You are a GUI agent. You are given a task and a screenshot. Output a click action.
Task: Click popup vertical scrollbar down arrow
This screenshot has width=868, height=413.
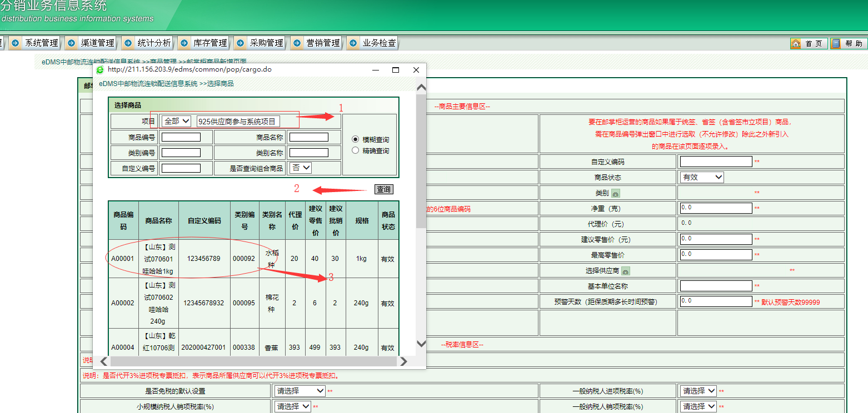click(421, 344)
